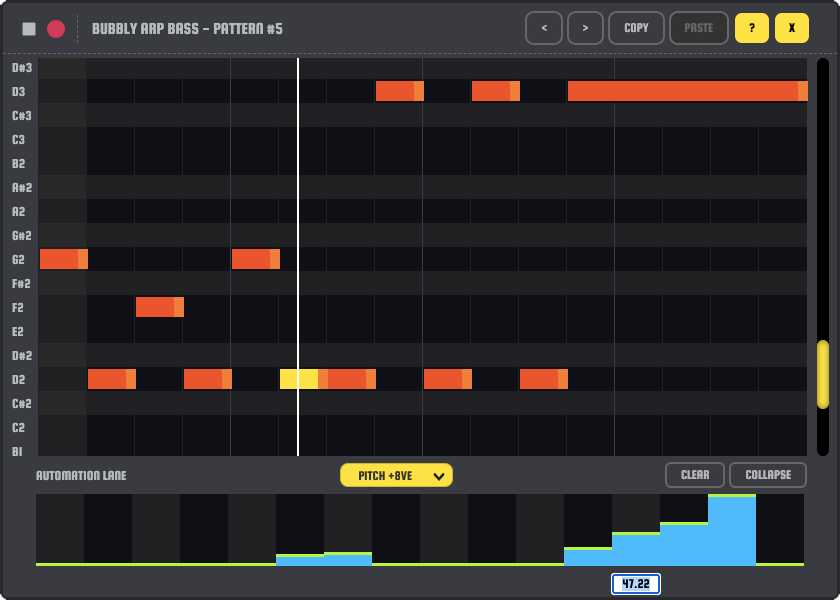Screen dimensions: 840x600
Task: Select the yellow highlighted D2 note
Action: click(300, 379)
